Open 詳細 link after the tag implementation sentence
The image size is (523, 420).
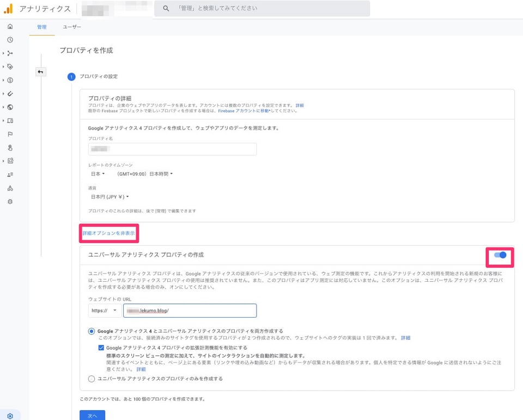coord(405,338)
